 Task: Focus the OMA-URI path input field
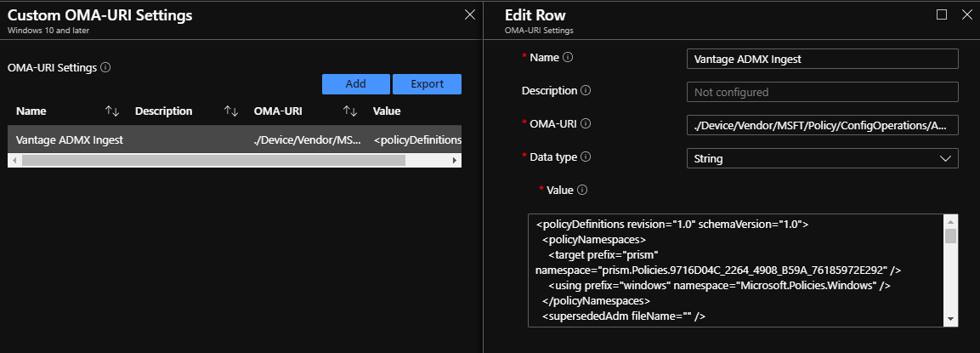821,125
